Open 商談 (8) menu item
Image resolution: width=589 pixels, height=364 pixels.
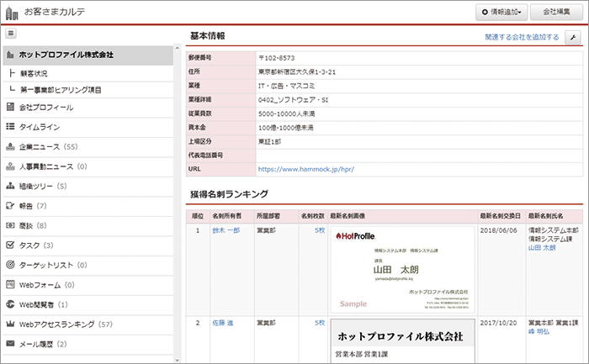88,225
